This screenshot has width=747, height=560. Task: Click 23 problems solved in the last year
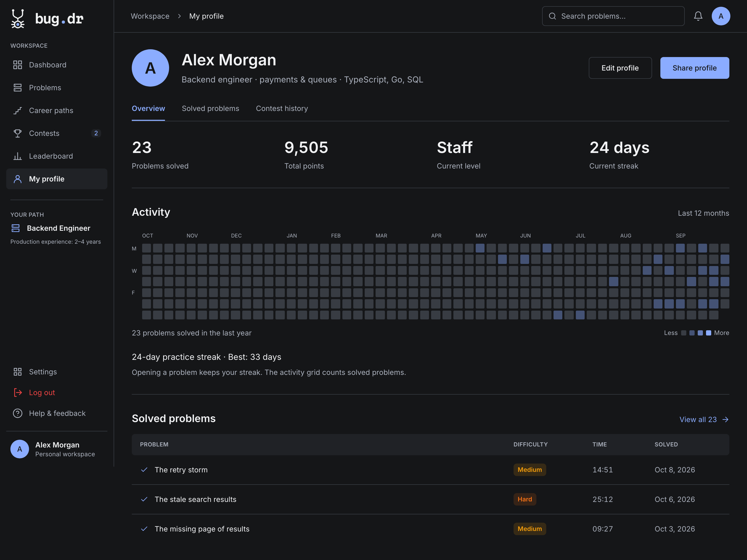tap(191, 333)
